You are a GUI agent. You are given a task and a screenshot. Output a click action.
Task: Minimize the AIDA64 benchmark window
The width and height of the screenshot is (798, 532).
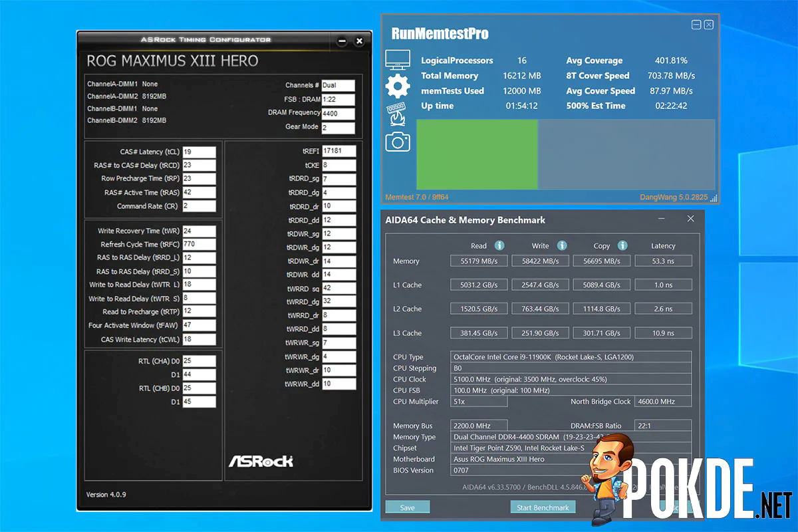point(662,219)
